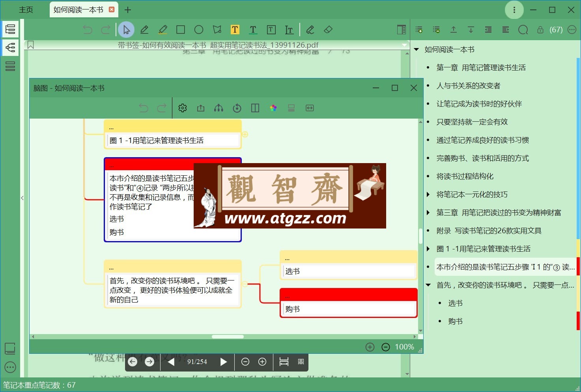Image resolution: width=581 pixels, height=392 pixels.
Task: Open the stacked cards view sidebar
Action: pyautogui.click(x=10, y=66)
